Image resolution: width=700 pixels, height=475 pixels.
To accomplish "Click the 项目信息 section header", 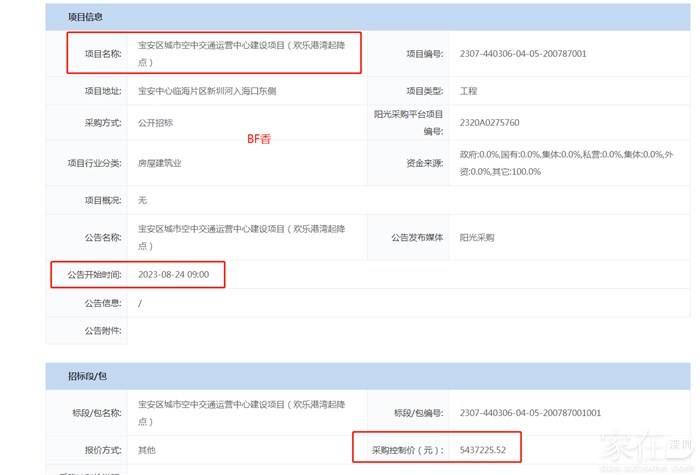I will 85,17.
